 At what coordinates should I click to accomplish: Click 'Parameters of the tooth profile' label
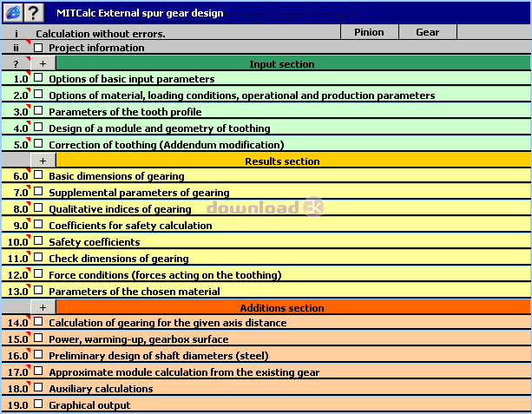pos(125,112)
